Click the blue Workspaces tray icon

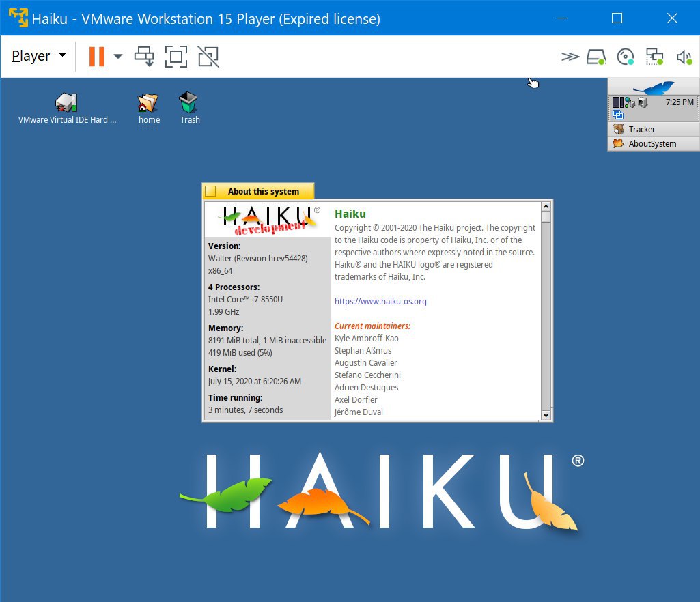tap(618, 115)
